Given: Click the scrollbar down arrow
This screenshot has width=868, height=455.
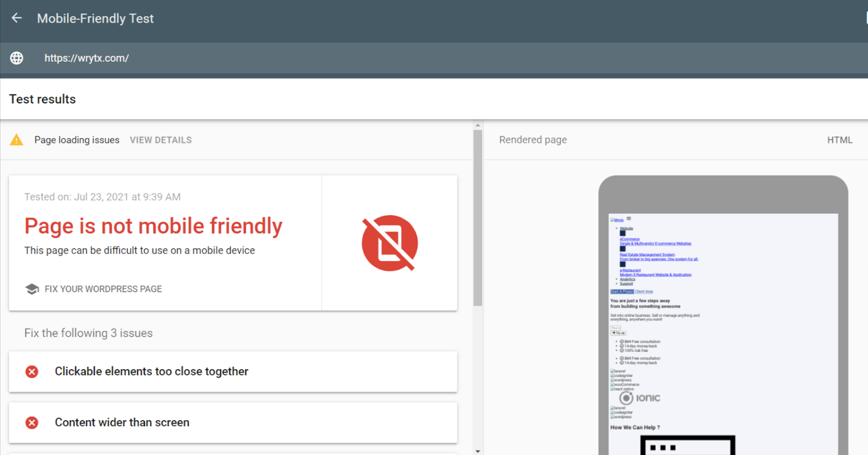Looking at the screenshot, I should 477,451.
